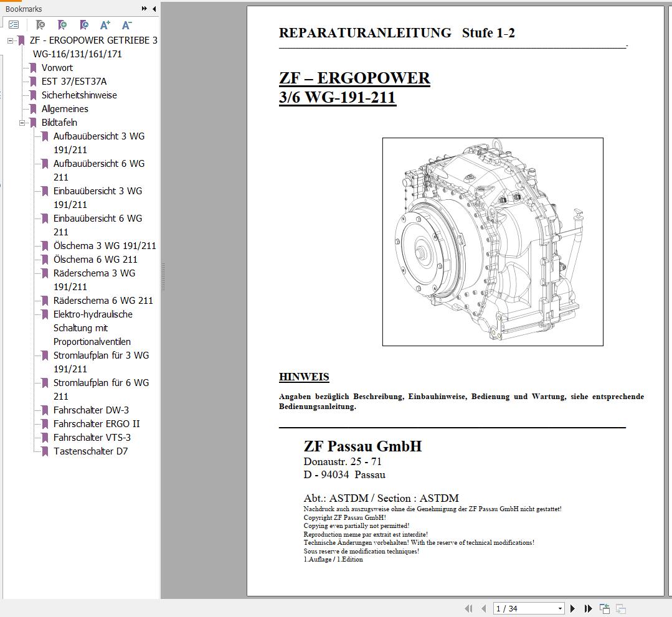Open the Vorwort bookmark
672x617 pixels.
click(x=57, y=68)
